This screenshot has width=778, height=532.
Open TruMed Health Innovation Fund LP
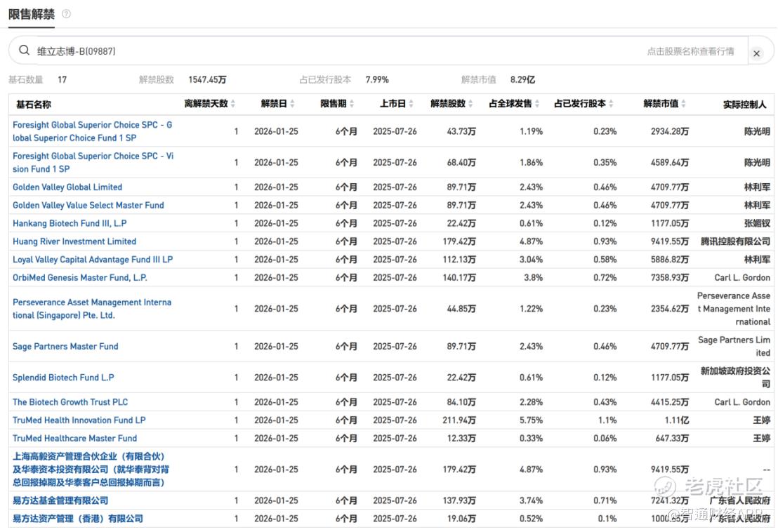pyautogui.click(x=79, y=420)
